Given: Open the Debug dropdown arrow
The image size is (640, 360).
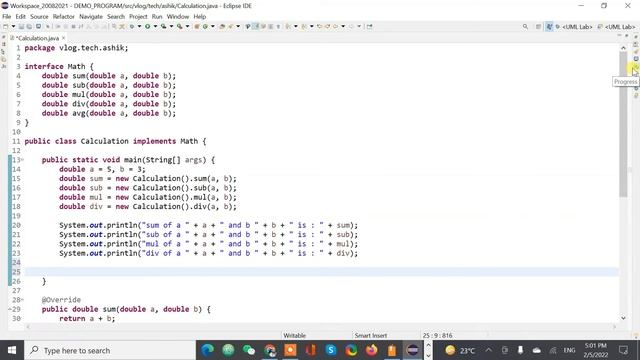Looking at the screenshot, I should click(139, 27).
